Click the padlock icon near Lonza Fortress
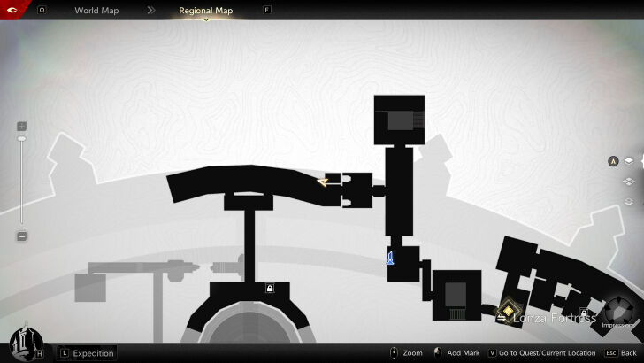Image resolution: width=644 pixels, height=363 pixels. [584, 313]
